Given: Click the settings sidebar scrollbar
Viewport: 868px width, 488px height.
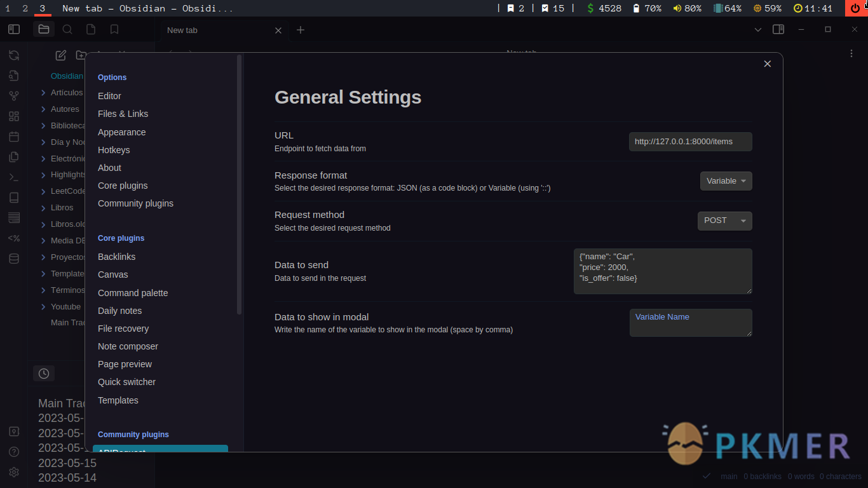Looking at the screenshot, I should tap(239, 184).
